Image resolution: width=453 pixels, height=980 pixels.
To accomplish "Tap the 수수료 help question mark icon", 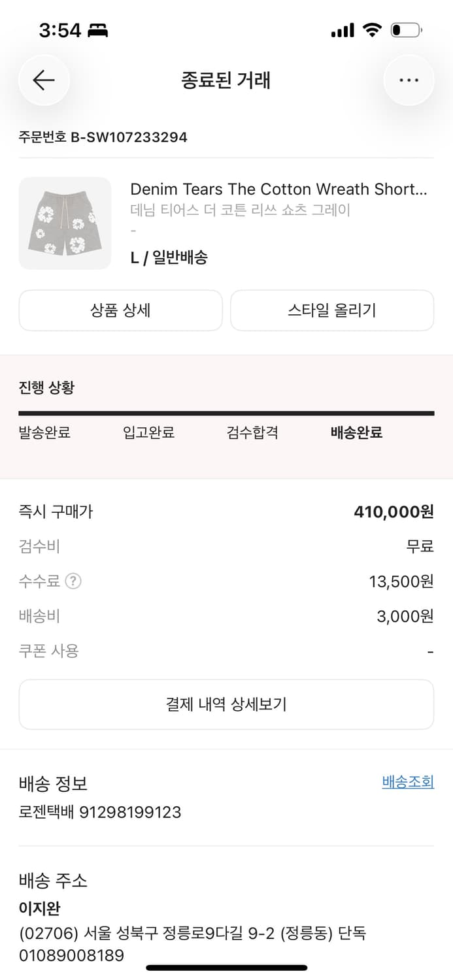I will pyautogui.click(x=76, y=582).
